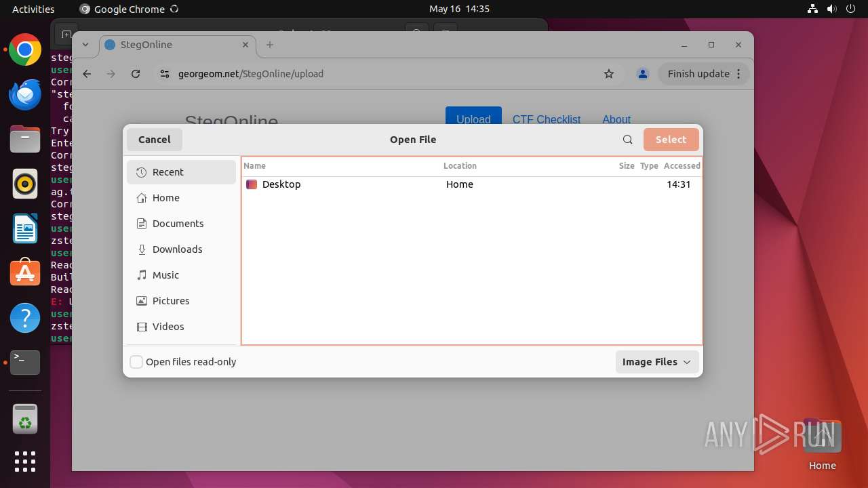
Task: Bookmark this page with star icon
Action: pyautogui.click(x=609, y=74)
